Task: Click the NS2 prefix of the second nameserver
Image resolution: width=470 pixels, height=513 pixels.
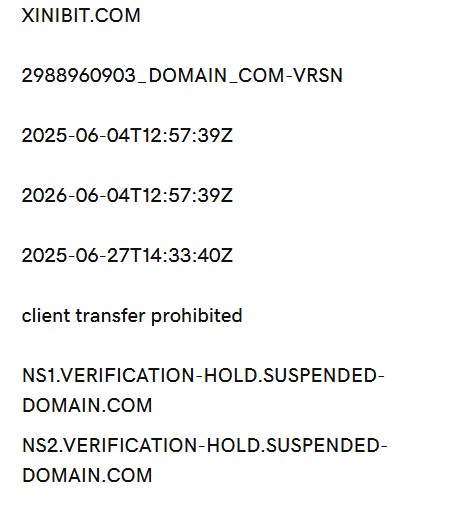Action: coord(40,446)
